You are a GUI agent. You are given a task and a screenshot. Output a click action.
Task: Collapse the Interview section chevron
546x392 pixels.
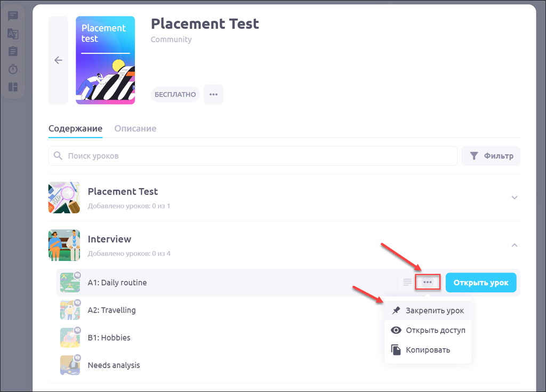514,245
